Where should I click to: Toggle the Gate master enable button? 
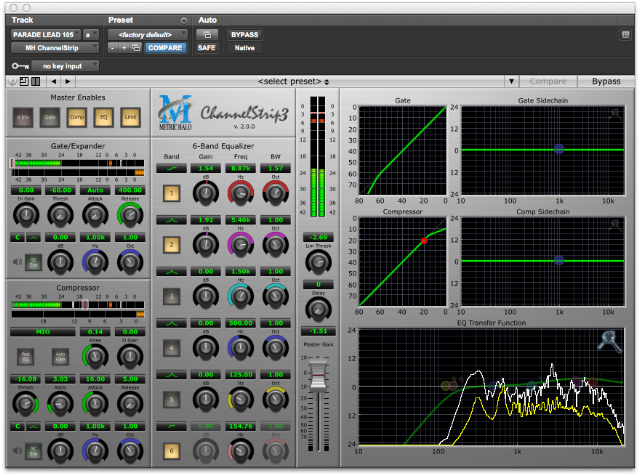click(x=50, y=117)
